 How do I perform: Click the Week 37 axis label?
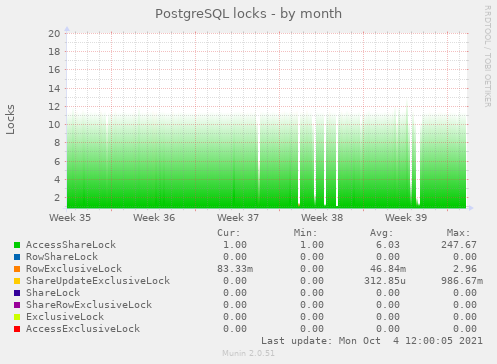point(238,218)
